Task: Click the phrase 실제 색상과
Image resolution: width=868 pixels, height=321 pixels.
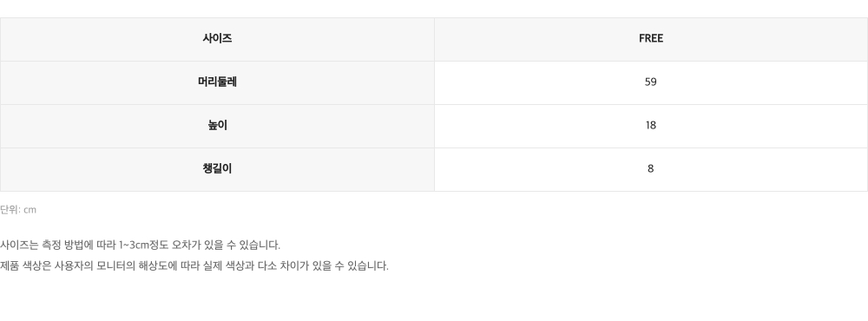Action: (229, 265)
